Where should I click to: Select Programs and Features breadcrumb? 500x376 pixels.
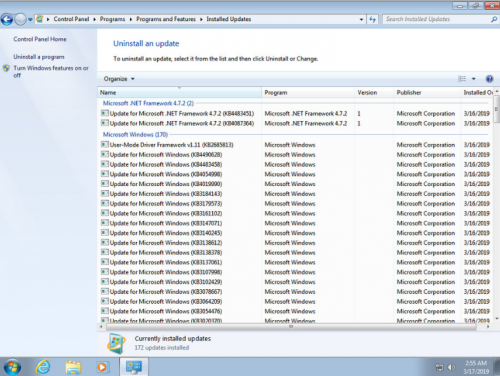click(166, 19)
